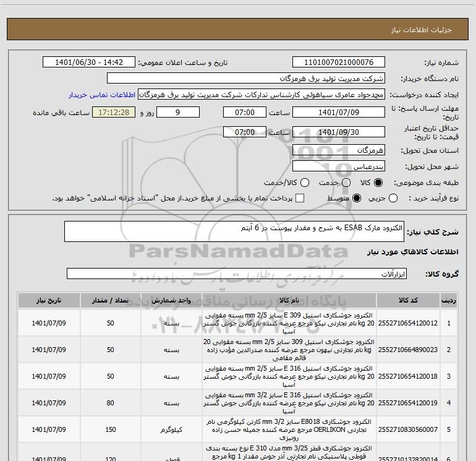
Task: Click the ردیف column header
Action: tap(449, 300)
